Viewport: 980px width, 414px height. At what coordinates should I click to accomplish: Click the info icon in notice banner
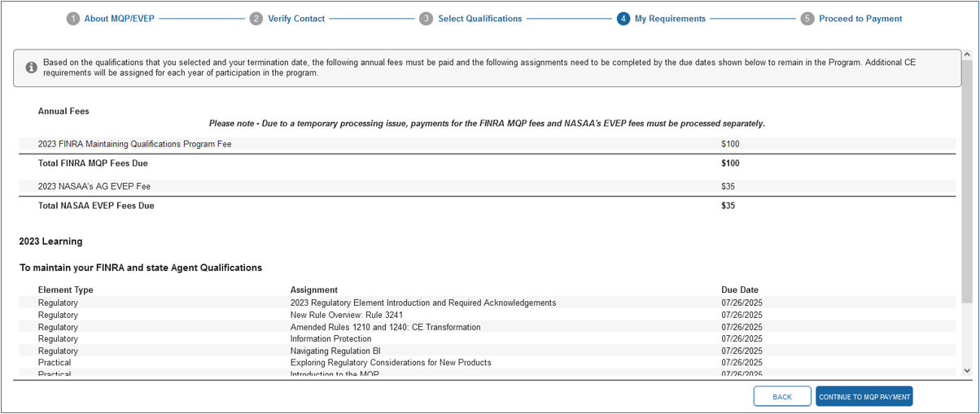pyautogui.click(x=31, y=68)
